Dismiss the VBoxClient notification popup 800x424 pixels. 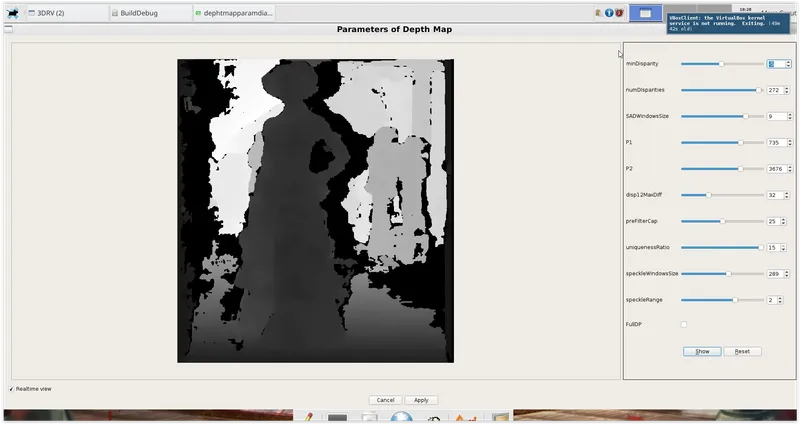click(728, 23)
